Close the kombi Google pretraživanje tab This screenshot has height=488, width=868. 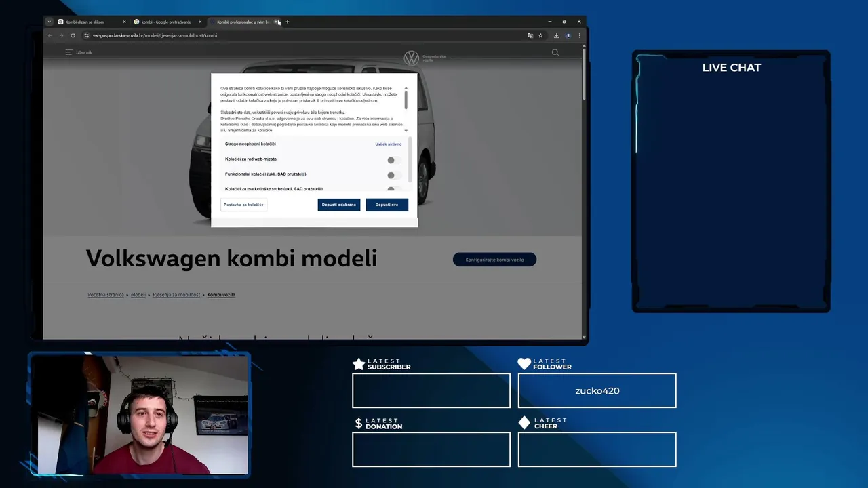click(x=200, y=22)
